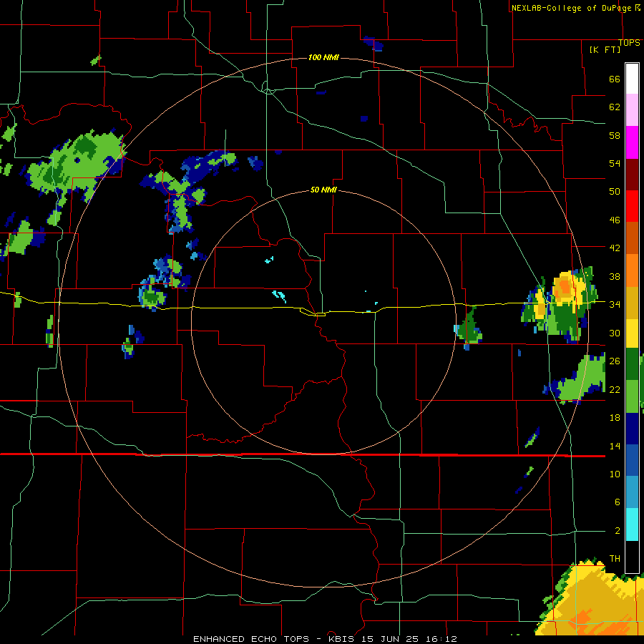Pick the "22" legend value
644x644 pixels.
coord(615,389)
